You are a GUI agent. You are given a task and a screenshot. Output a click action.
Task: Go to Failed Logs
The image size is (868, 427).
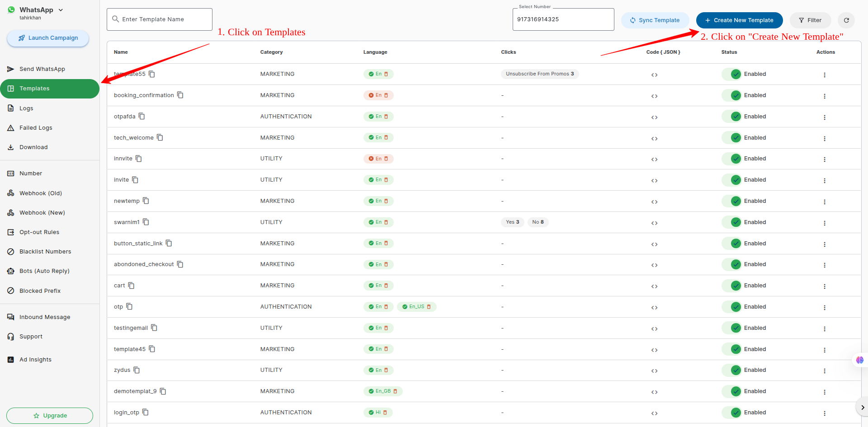tap(50, 128)
